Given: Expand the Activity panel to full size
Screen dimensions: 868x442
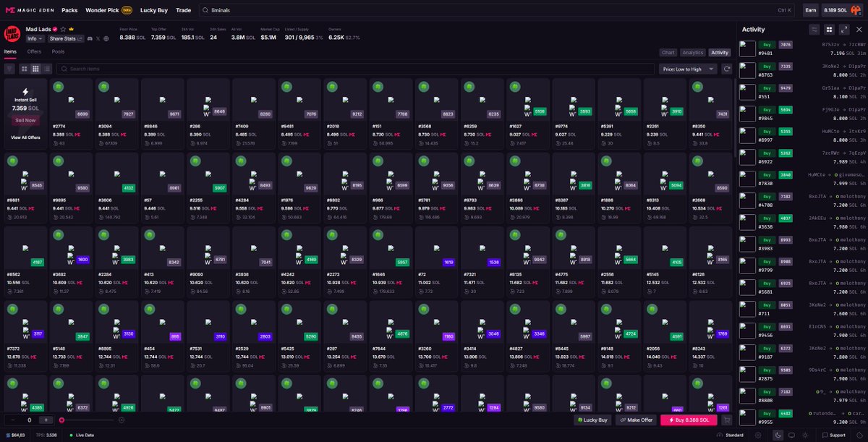Looking at the screenshot, I should coord(844,29).
